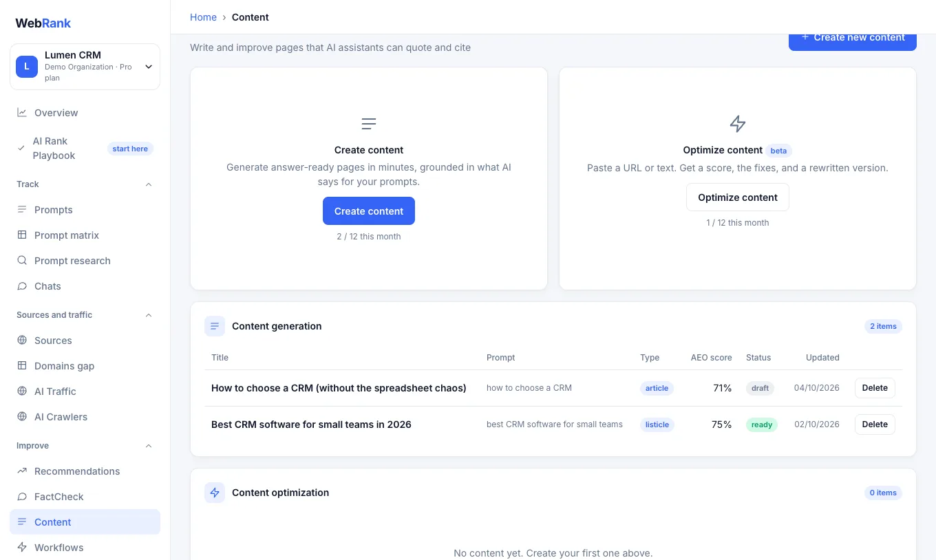Open the Lumen CRM organization switcher

[85, 67]
